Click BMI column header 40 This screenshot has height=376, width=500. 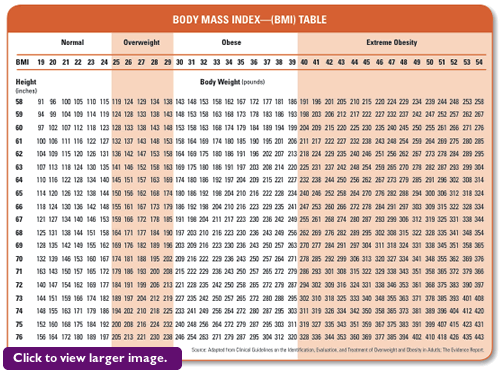click(304, 62)
